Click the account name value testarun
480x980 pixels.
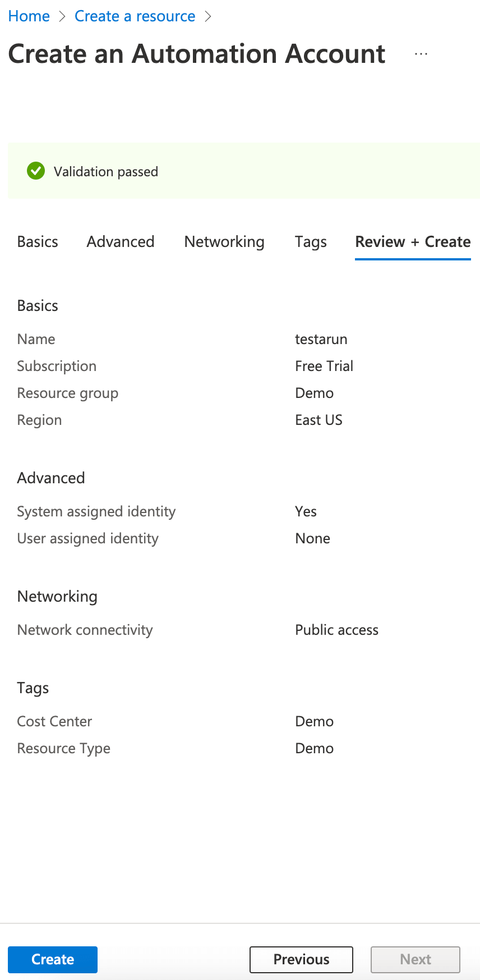tap(321, 340)
